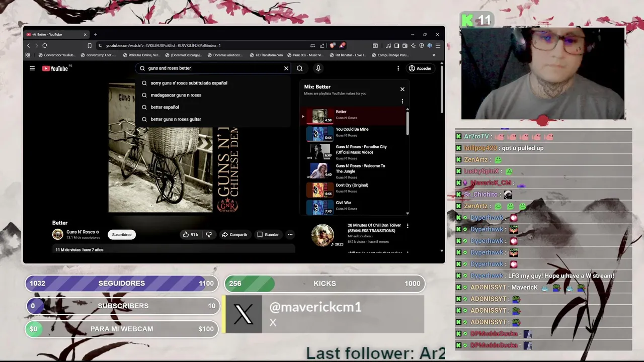Click the share icon in the address bar
The image size is (644, 362).
click(x=322, y=45)
